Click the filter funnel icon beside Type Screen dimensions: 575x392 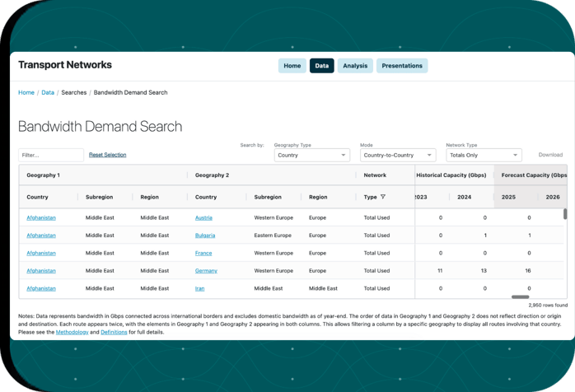[x=383, y=197]
